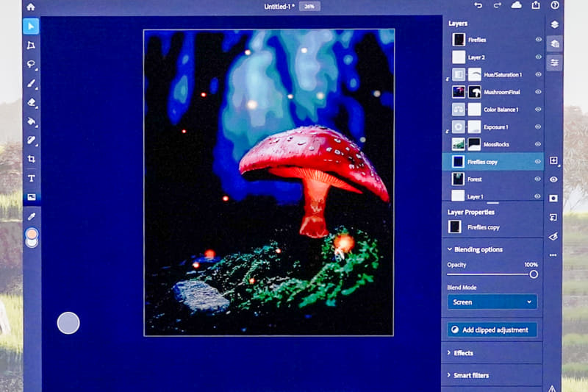Select the Layer 2 row
The height and width of the screenshot is (392, 588).
point(492,57)
